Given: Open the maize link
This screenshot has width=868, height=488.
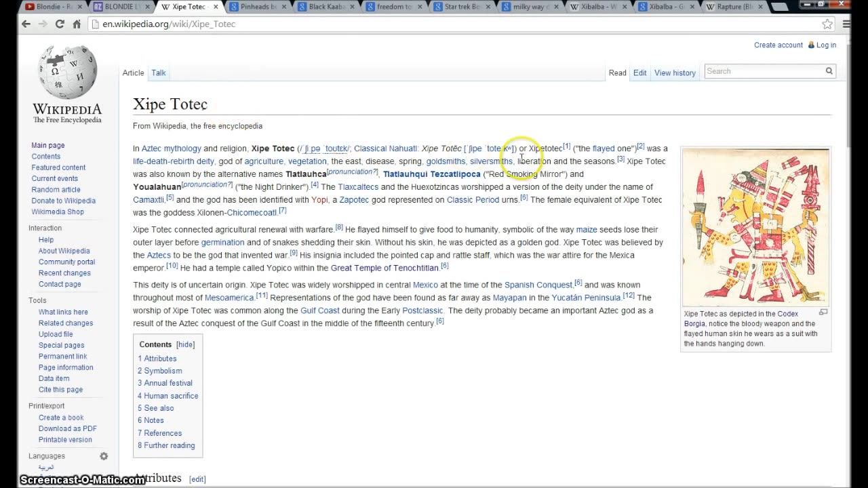Looking at the screenshot, I should tap(587, 230).
